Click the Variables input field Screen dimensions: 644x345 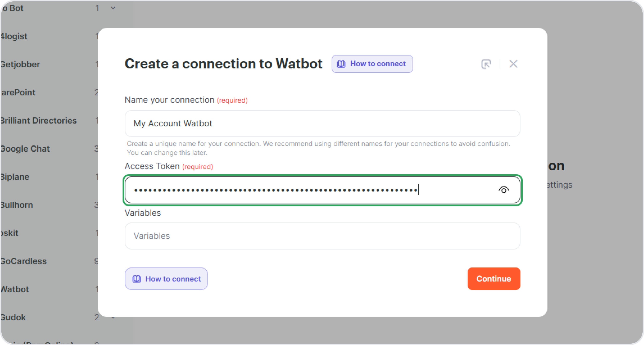[x=322, y=236]
